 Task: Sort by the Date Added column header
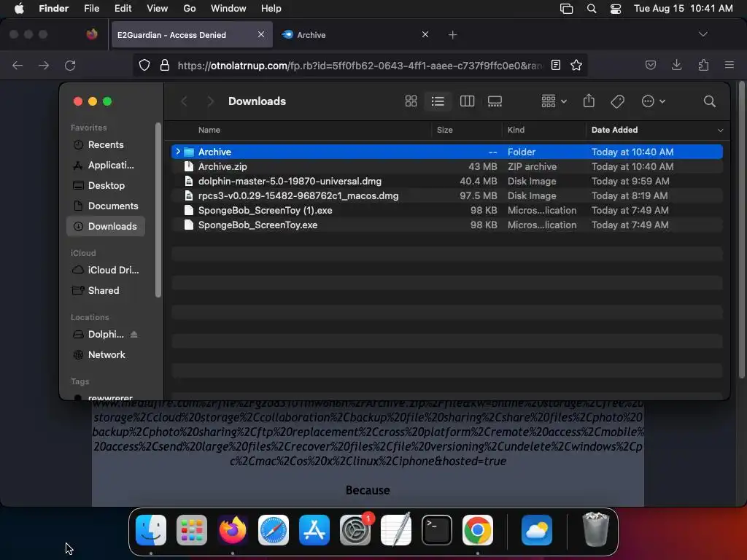[x=614, y=130]
